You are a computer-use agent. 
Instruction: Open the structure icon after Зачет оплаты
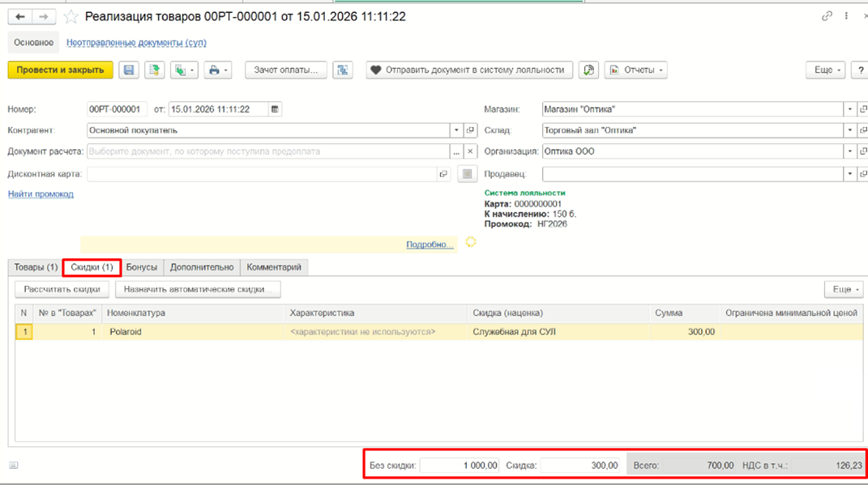pos(343,70)
